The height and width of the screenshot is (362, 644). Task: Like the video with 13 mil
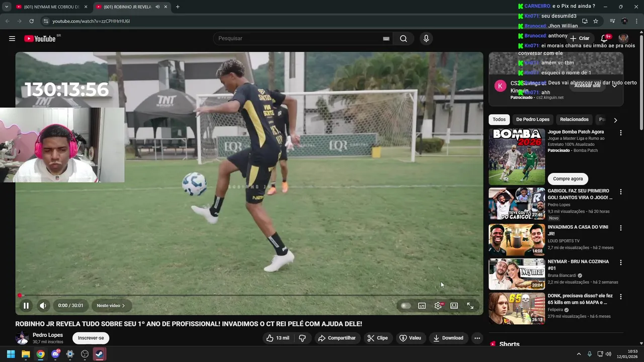[x=278, y=338]
